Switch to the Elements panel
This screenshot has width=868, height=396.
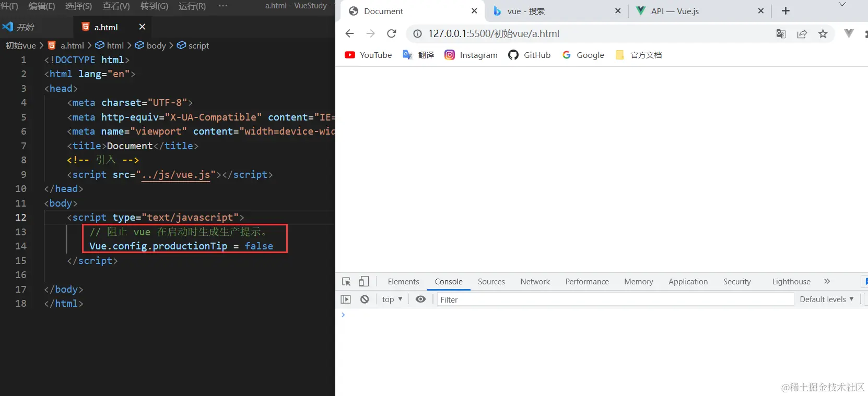(x=403, y=282)
